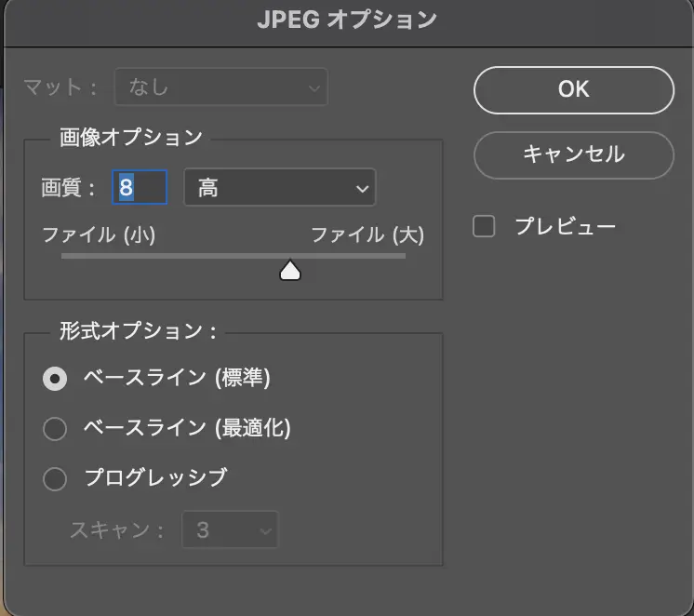Click the chevron arrow on 高 dropdown
Screen dimensions: 694x616
pos(361,189)
